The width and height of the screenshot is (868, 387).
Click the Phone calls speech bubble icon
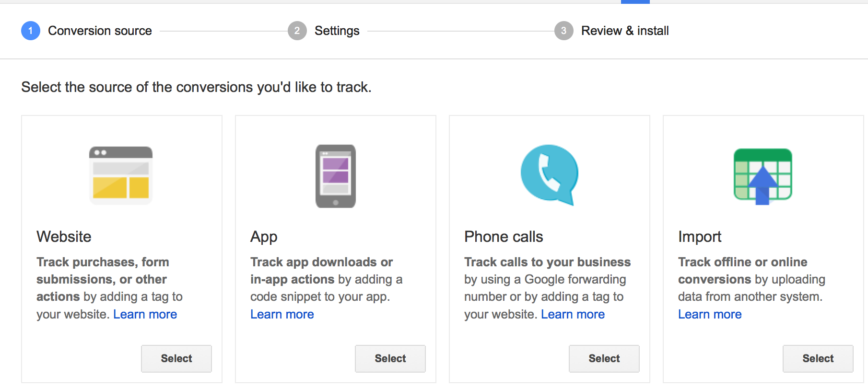click(550, 175)
